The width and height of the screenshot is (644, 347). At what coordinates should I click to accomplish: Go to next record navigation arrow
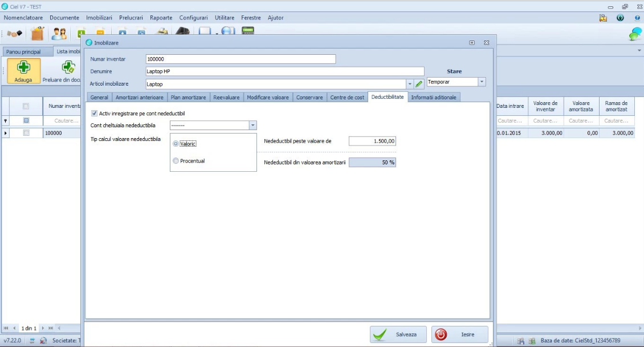click(43, 328)
